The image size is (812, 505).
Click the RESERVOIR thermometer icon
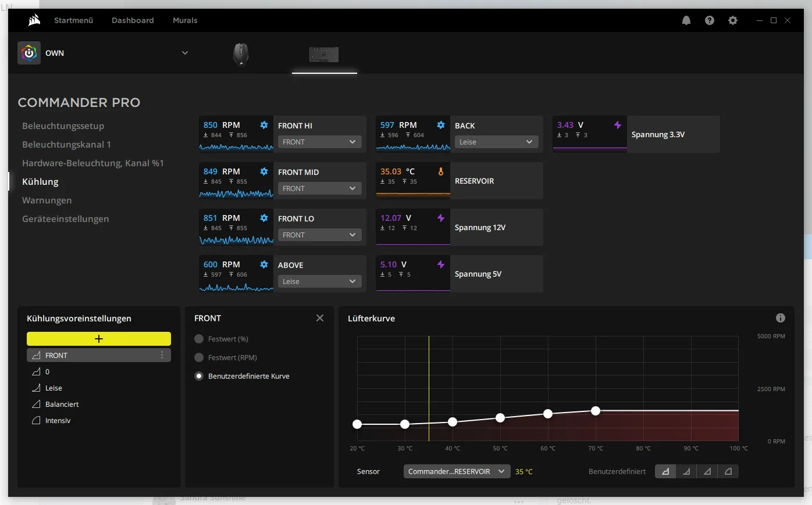coord(441,171)
